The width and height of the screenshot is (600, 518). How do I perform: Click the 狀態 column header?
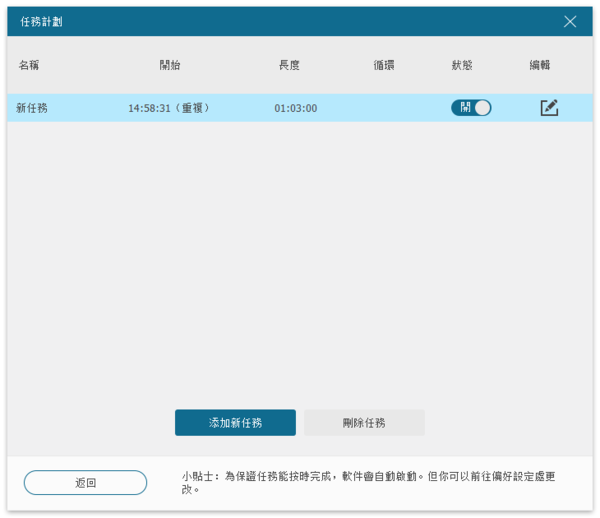462,65
